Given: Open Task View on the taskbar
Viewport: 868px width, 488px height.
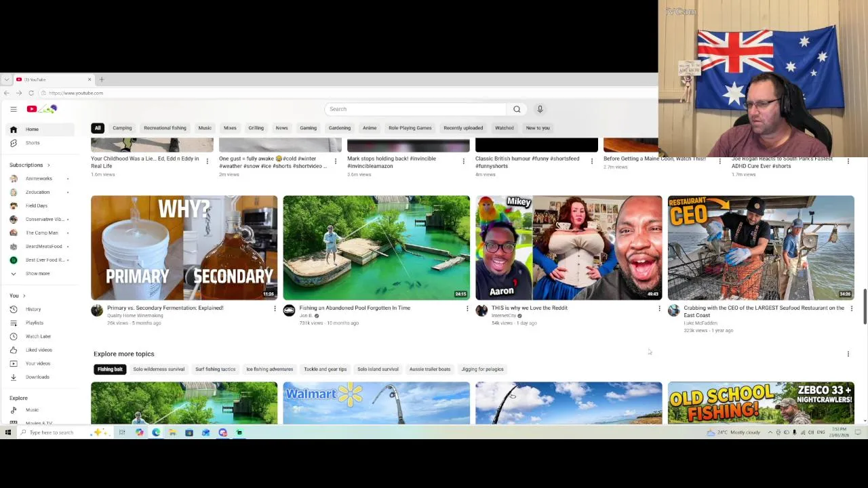Looking at the screenshot, I should pyautogui.click(x=122, y=432).
